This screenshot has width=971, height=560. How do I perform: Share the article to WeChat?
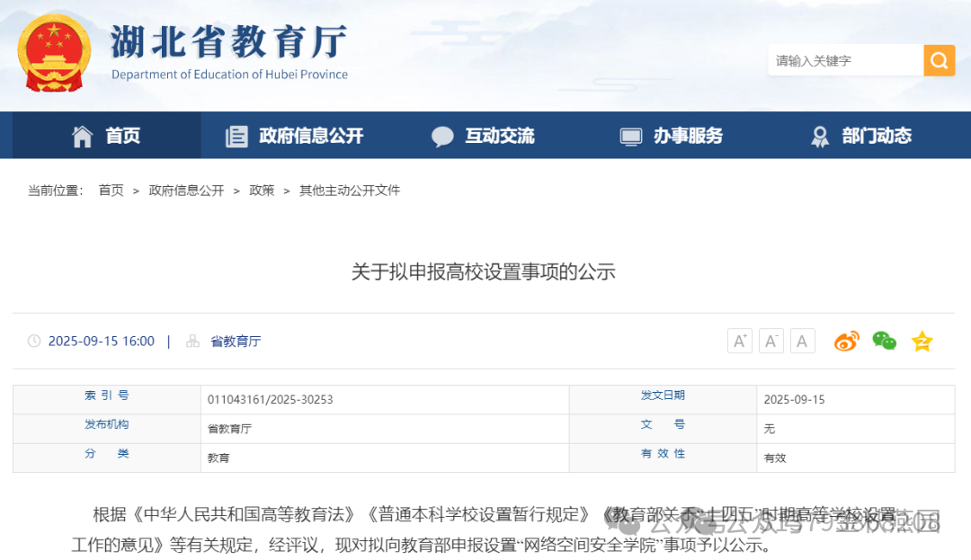coord(885,341)
